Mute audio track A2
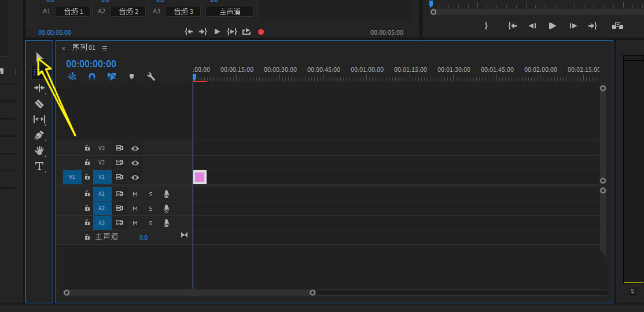This screenshot has width=644, height=312. 135,208
